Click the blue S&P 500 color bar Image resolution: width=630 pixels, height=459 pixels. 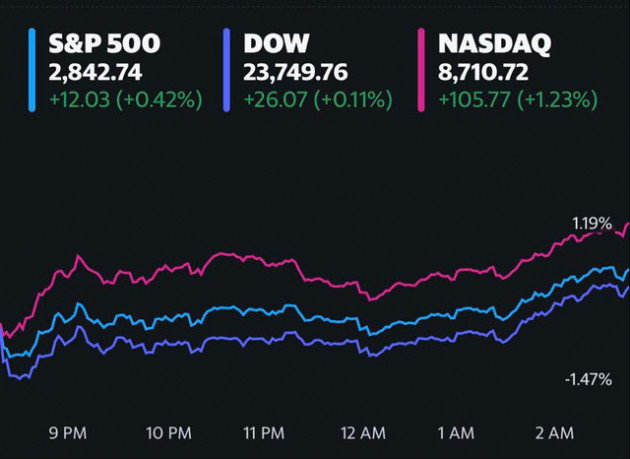(x=32, y=70)
